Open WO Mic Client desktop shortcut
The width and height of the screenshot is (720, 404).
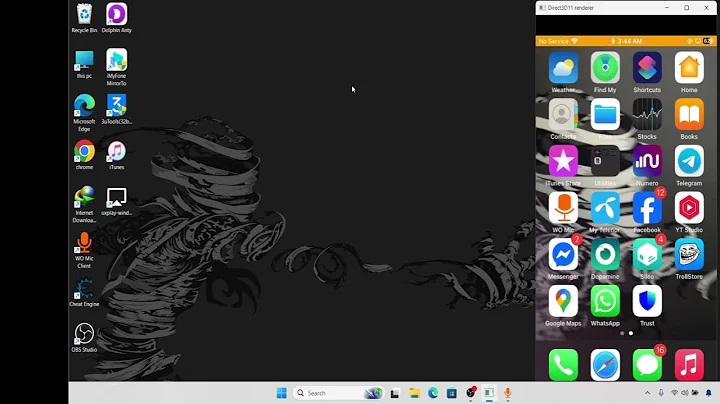(84, 250)
